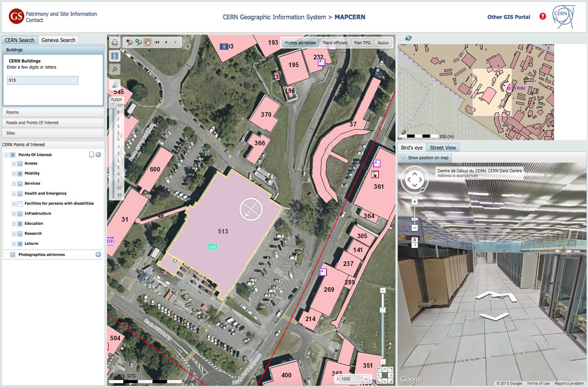Open the Street View tab
Screen dimensions: 588x387
pyautogui.click(x=443, y=147)
